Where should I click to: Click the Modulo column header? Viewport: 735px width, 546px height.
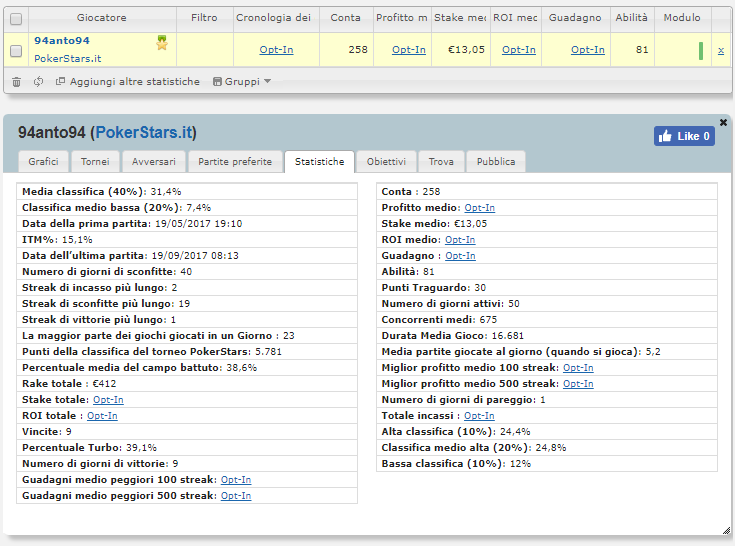[x=682, y=18]
